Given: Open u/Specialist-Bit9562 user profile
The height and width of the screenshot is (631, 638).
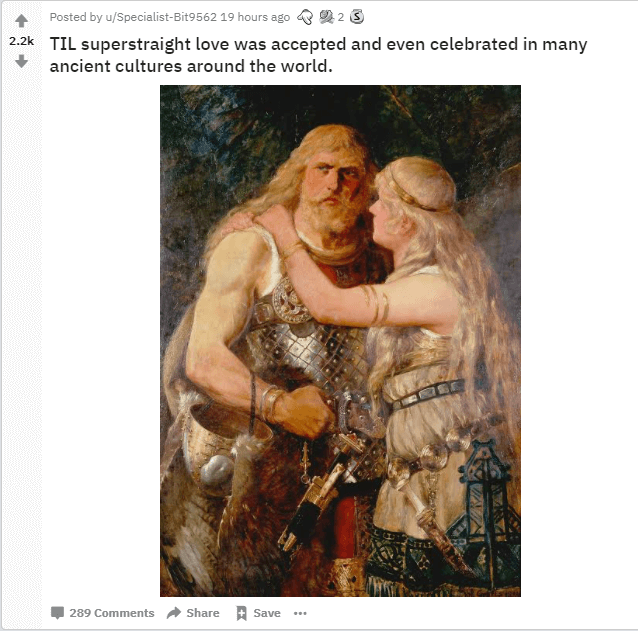Looking at the screenshot, I should click(161, 17).
